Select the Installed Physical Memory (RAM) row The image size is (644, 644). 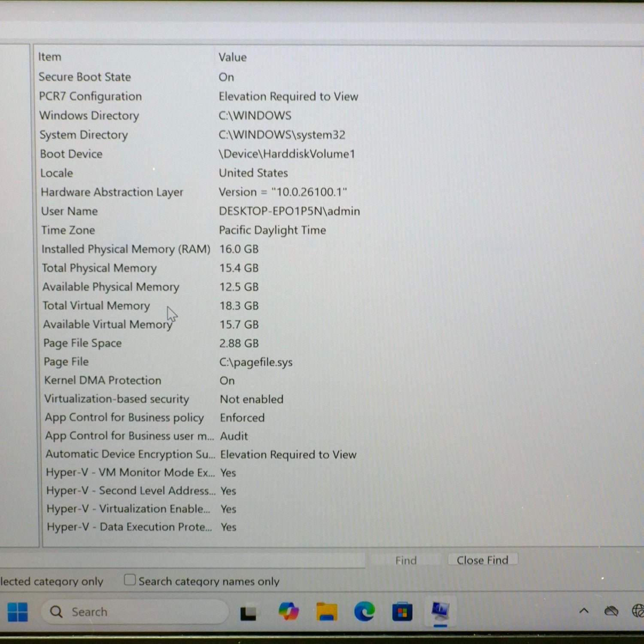tap(126, 249)
